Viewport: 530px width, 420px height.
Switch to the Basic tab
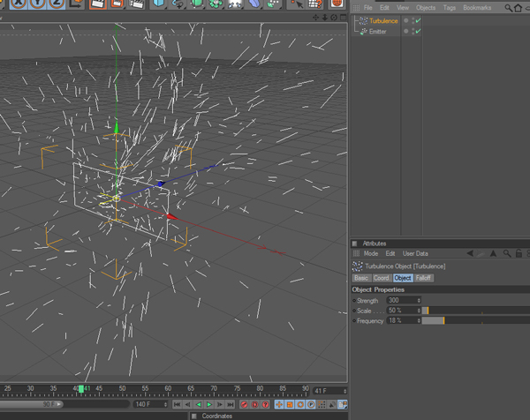coord(360,278)
